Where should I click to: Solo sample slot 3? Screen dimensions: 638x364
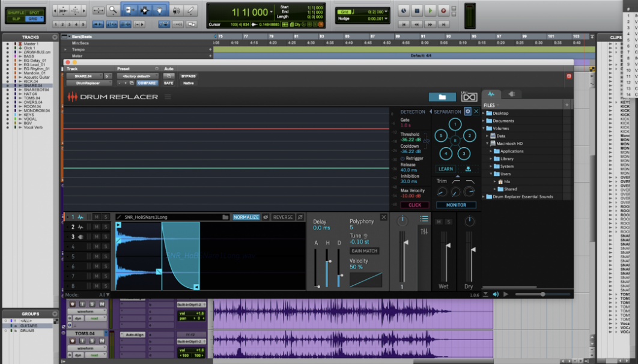pos(106,237)
